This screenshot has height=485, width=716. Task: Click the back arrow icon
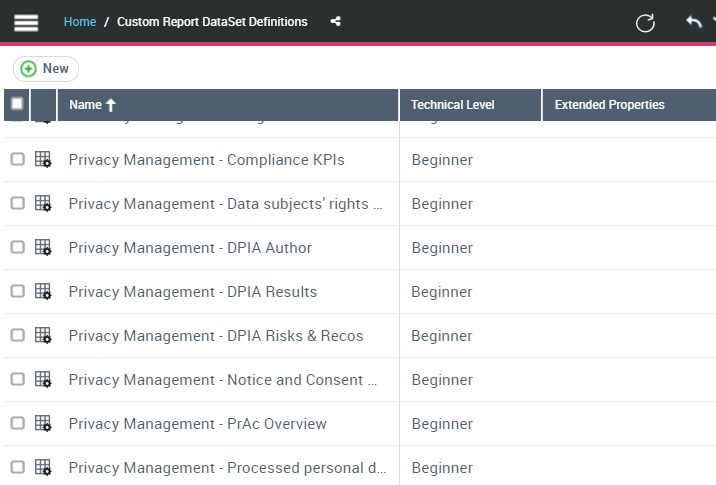[x=693, y=22]
